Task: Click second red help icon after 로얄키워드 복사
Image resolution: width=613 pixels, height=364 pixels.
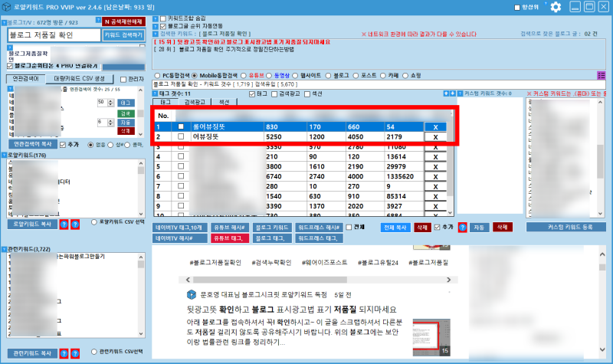Action: (x=75, y=225)
